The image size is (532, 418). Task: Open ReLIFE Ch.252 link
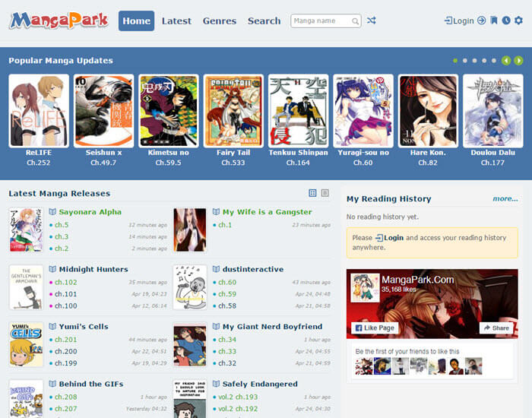coord(38,163)
